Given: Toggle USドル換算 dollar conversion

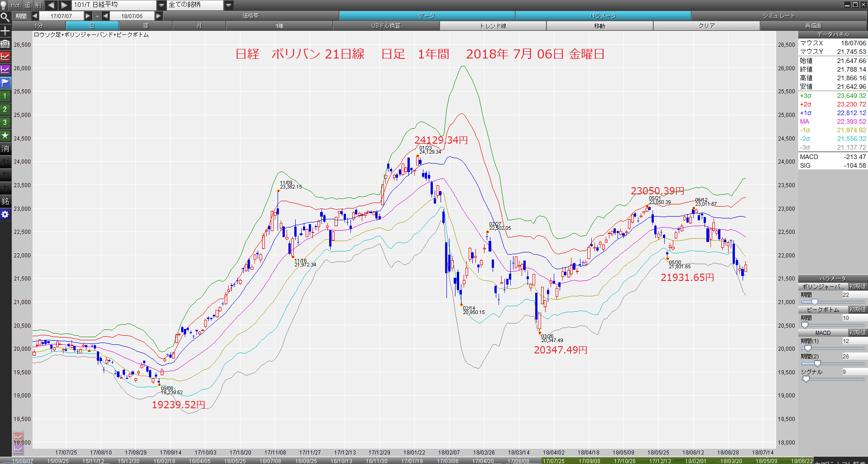Looking at the screenshot, I should 386,26.
